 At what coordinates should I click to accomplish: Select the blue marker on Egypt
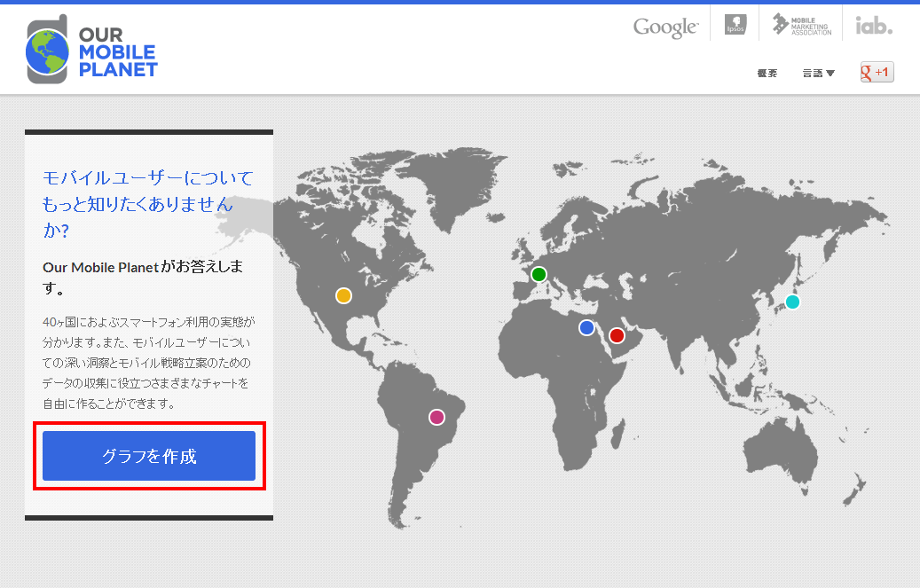pyautogui.click(x=586, y=327)
